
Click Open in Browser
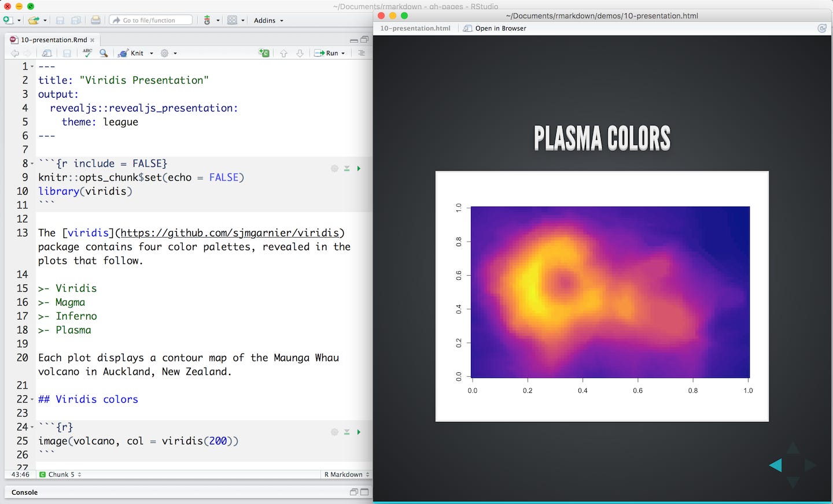[x=493, y=28]
